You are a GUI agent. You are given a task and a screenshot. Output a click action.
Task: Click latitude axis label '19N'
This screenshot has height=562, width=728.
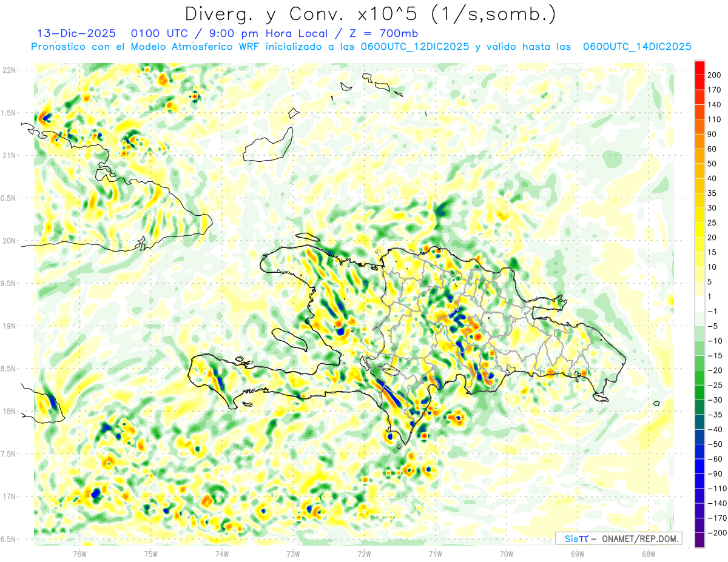pyautogui.click(x=9, y=326)
